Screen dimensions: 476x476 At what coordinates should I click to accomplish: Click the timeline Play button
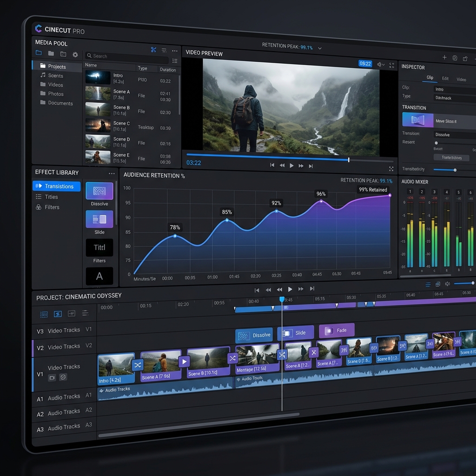click(x=290, y=289)
